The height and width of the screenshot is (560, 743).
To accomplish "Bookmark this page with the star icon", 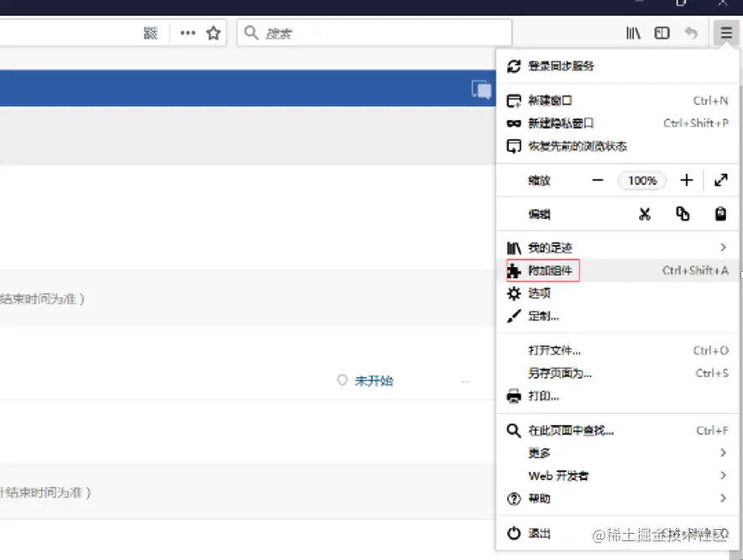I will [x=213, y=33].
